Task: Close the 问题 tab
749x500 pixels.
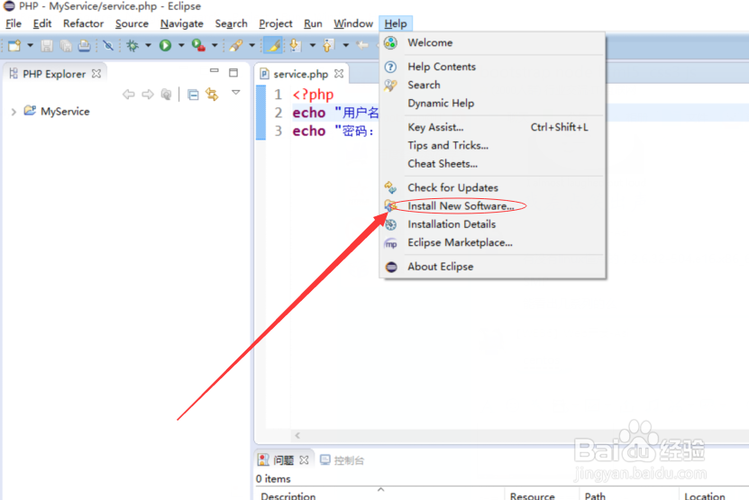Action: (x=304, y=460)
